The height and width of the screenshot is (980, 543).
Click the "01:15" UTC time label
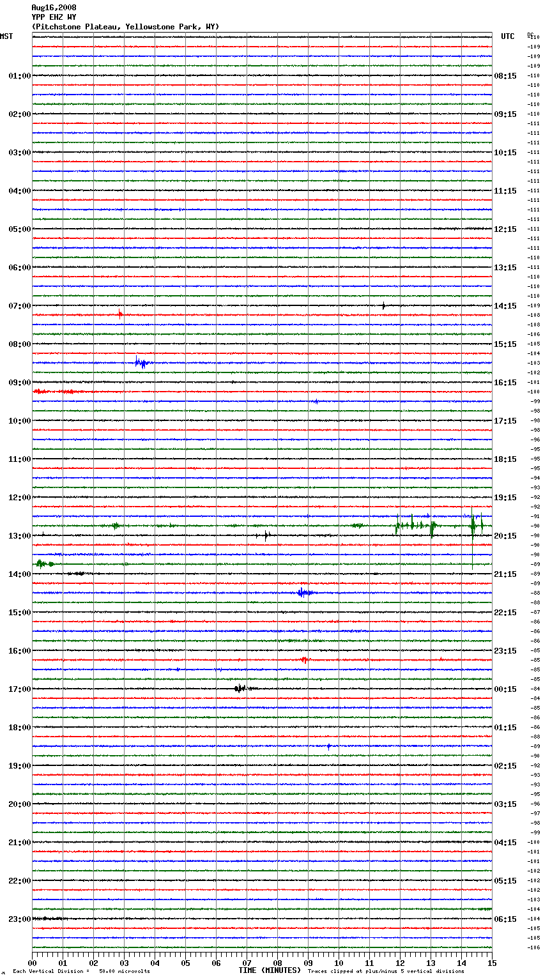[505, 728]
